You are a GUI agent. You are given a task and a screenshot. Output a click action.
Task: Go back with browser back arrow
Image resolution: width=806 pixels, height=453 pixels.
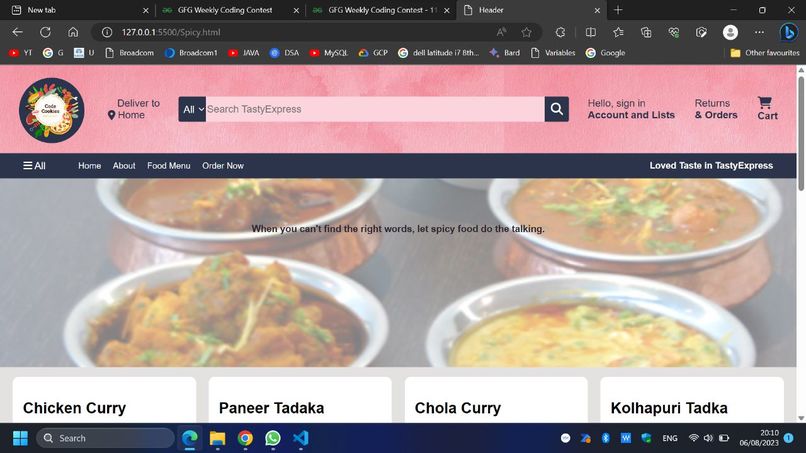[17, 32]
